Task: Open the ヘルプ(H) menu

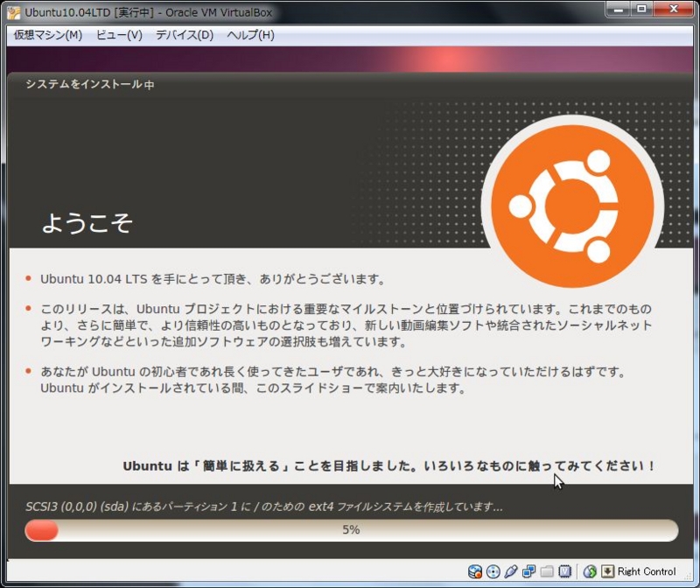Action: point(250,35)
